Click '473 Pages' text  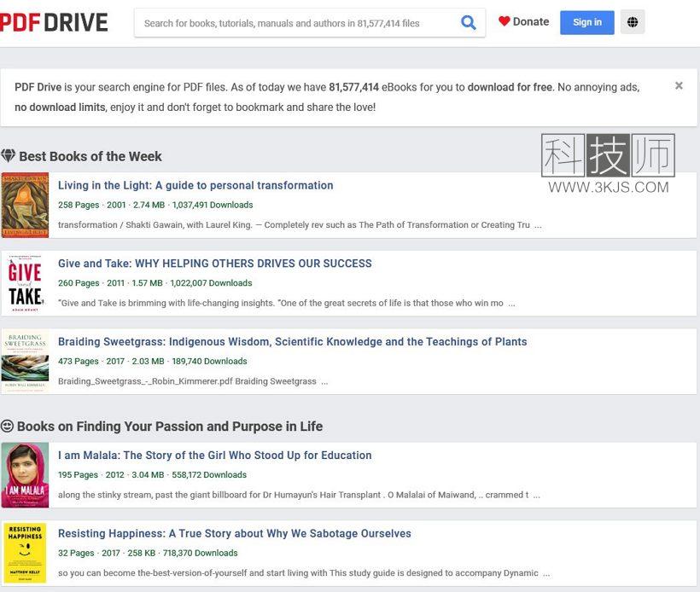click(x=79, y=361)
